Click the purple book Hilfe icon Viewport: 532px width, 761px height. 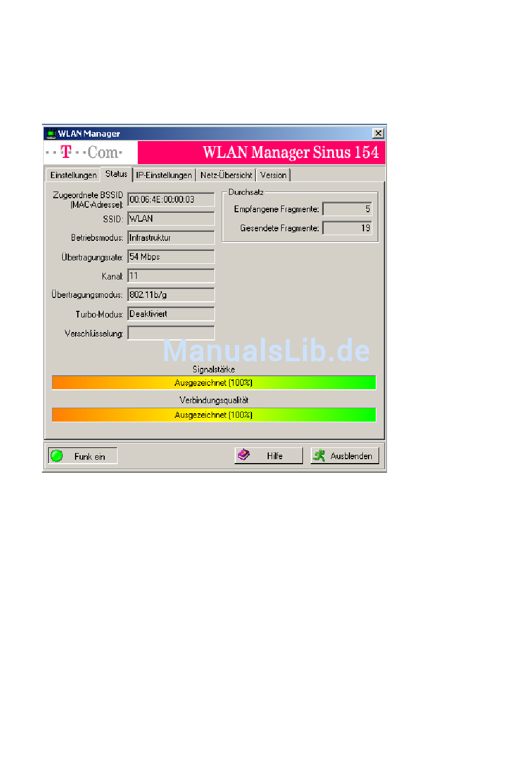tap(244, 455)
